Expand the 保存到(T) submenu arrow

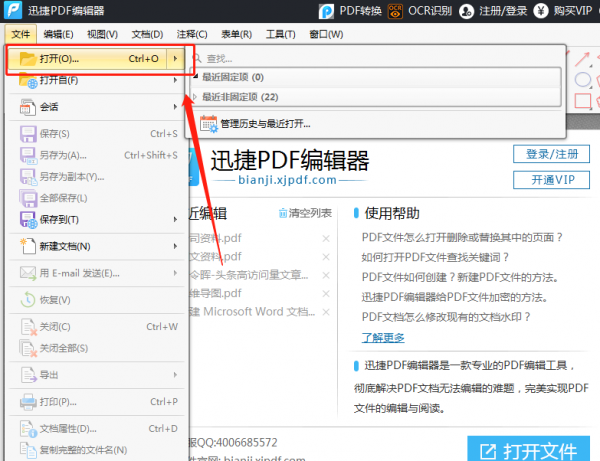coord(175,219)
